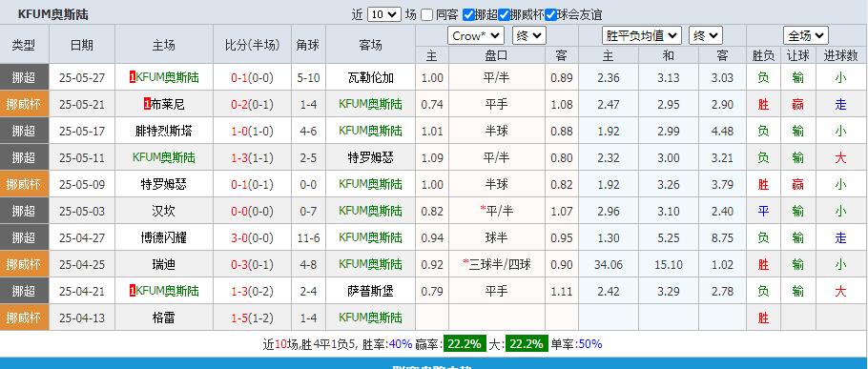Image resolution: width=868 pixels, height=369 pixels.
Task: Open home team 汉坎
Action: click(164, 211)
